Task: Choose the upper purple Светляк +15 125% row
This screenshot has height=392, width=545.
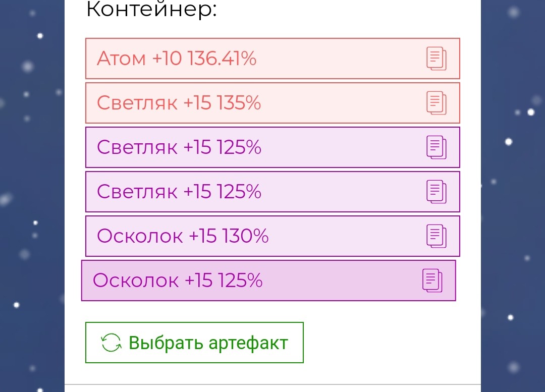Action: [272, 147]
